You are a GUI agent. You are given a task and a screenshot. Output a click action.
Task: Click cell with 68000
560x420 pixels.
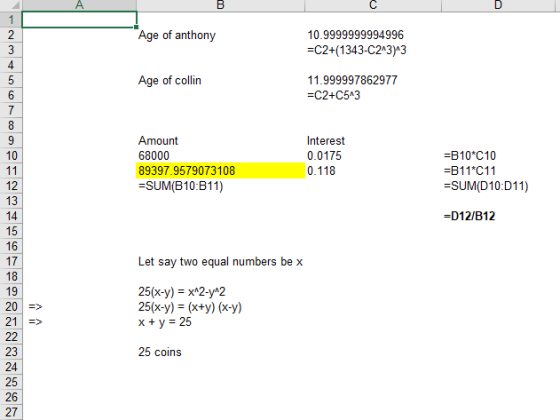154,156
